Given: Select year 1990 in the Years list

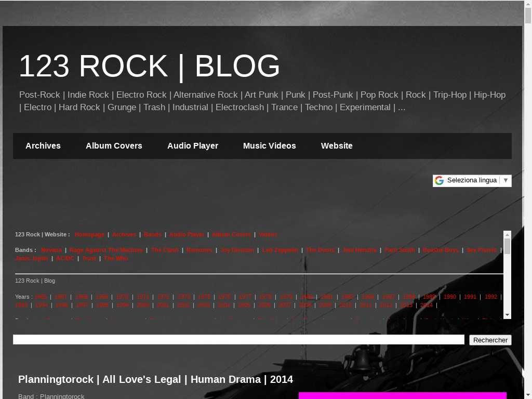Looking at the screenshot, I should (450, 297).
